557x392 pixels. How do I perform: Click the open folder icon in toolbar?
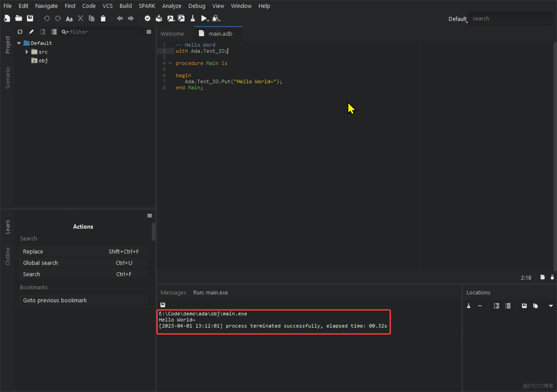[19, 18]
